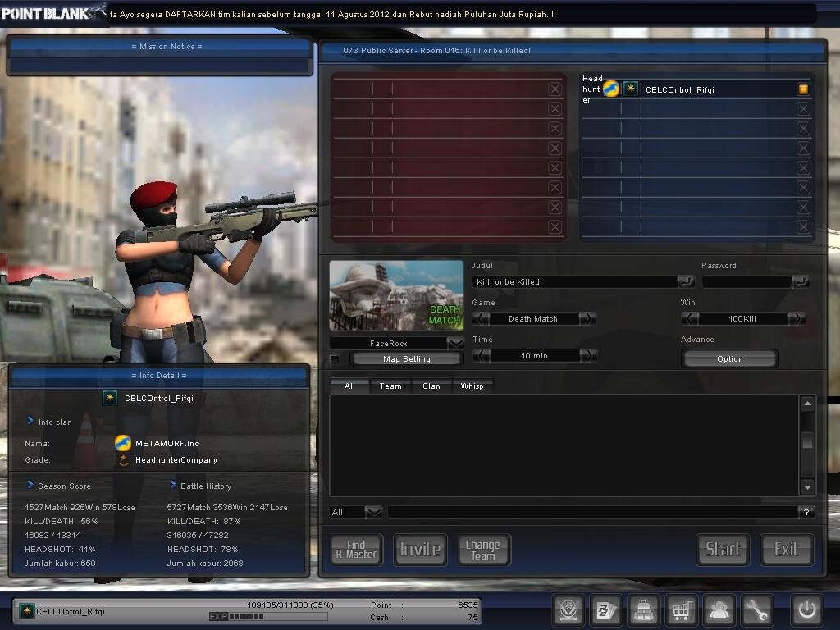This screenshot has width=840, height=630.
Task: Click the Mission Notice header
Action: (x=159, y=47)
